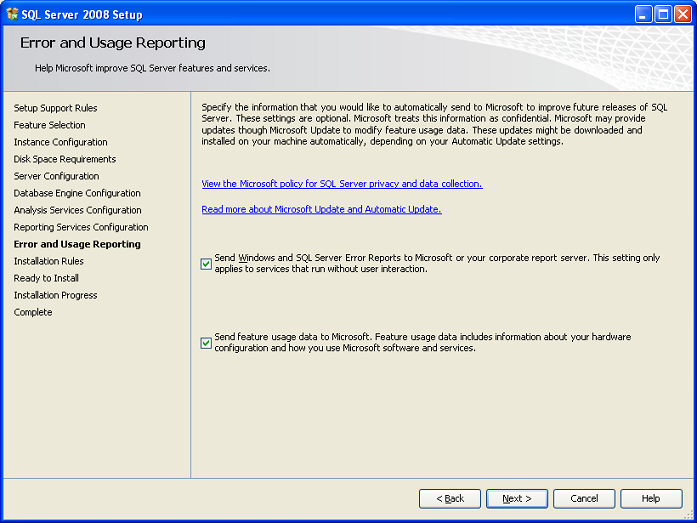The width and height of the screenshot is (697, 523).
Task: Minimize the SQL Server 2008 Setup window
Action: pos(643,14)
